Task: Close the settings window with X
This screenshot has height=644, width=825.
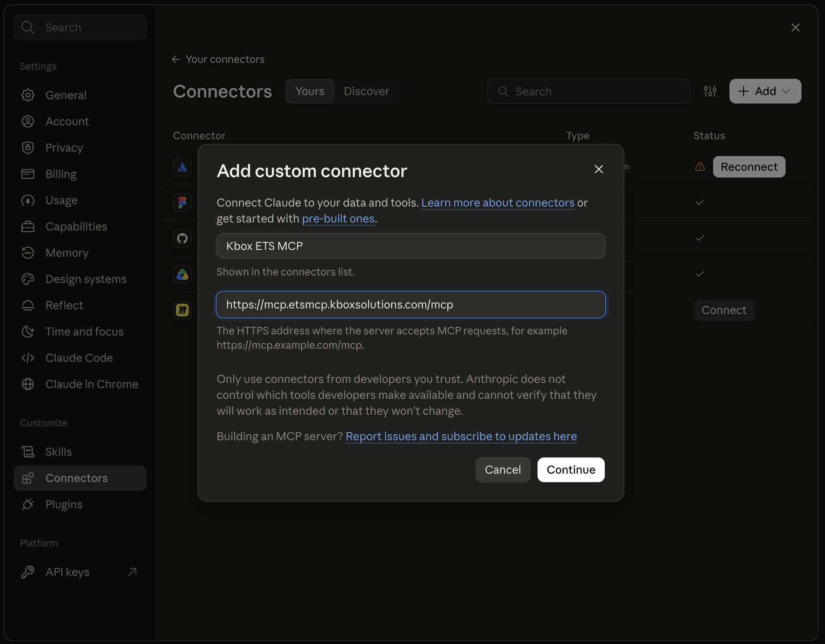Action: [x=795, y=28]
